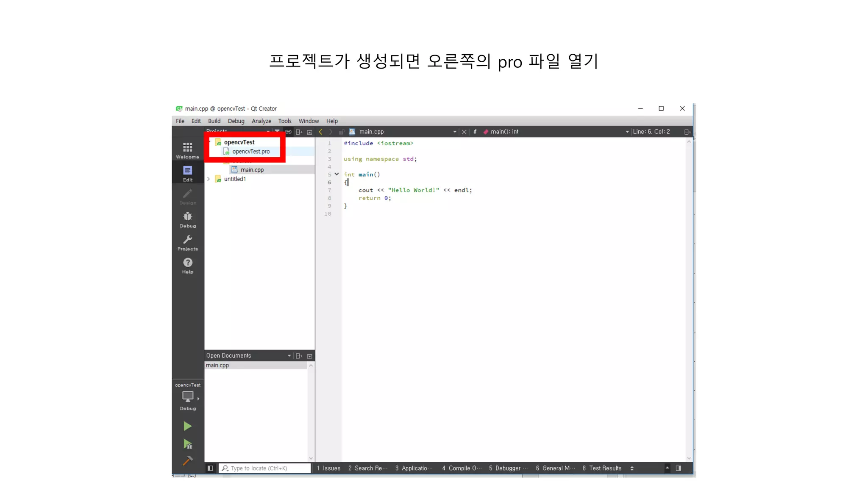Image resolution: width=868 pixels, height=488 pixels.
Task: Open the Edit menu
Action: (x=196, y=121)
